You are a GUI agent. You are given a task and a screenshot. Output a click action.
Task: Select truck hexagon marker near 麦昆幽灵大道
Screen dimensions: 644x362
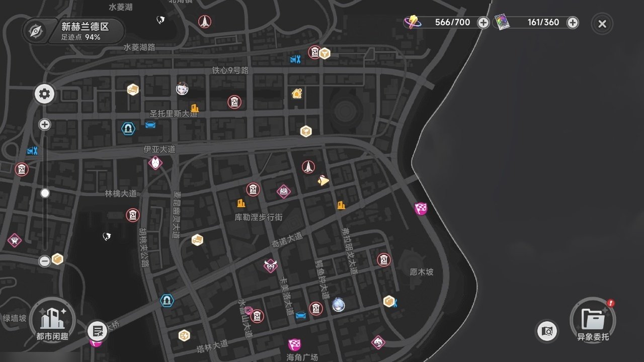point(197,240)
